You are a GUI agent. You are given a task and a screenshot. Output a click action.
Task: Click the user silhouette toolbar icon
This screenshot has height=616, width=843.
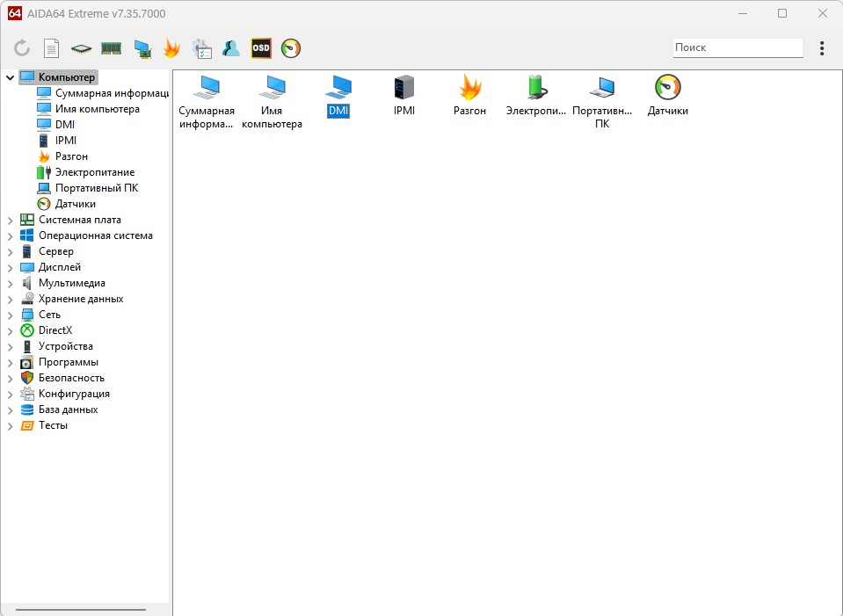click(x=231, y=48)
